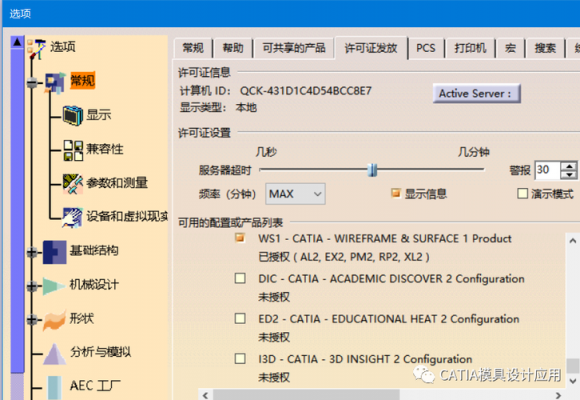The height and width of the screenshot is (400, 580).
Task: Select the Infrastructure category icon
Action: pos(54,252)
